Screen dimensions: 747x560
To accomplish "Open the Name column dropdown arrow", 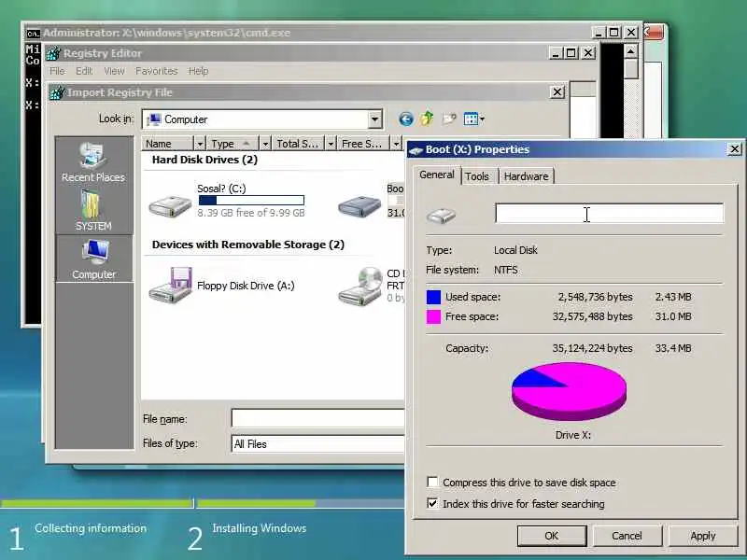I will (200, 144).
